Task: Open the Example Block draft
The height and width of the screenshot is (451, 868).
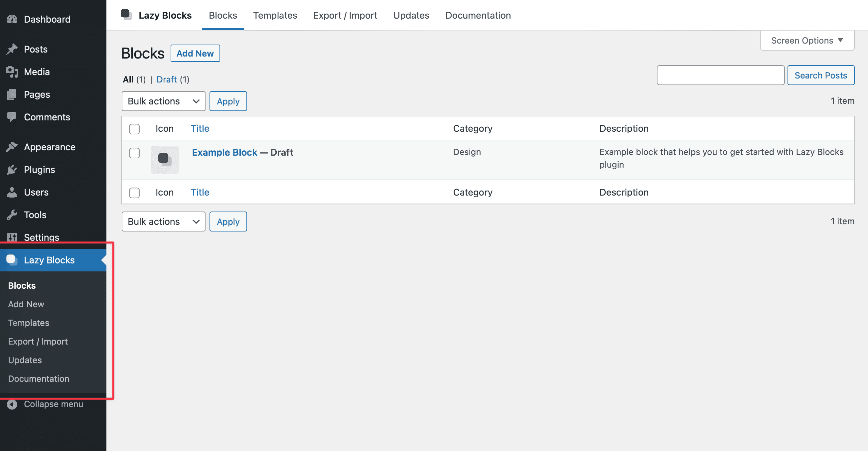Action: click(x=224, y=152)
